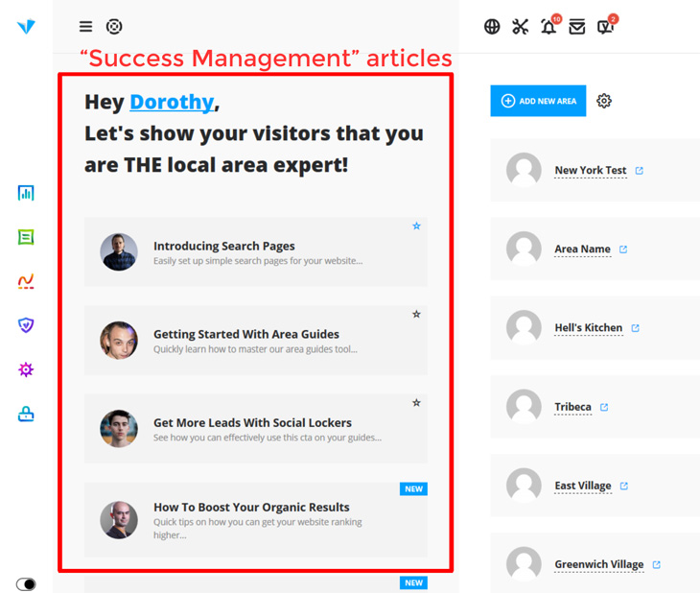Open the external link next to East Village

(x=624, y=486)
